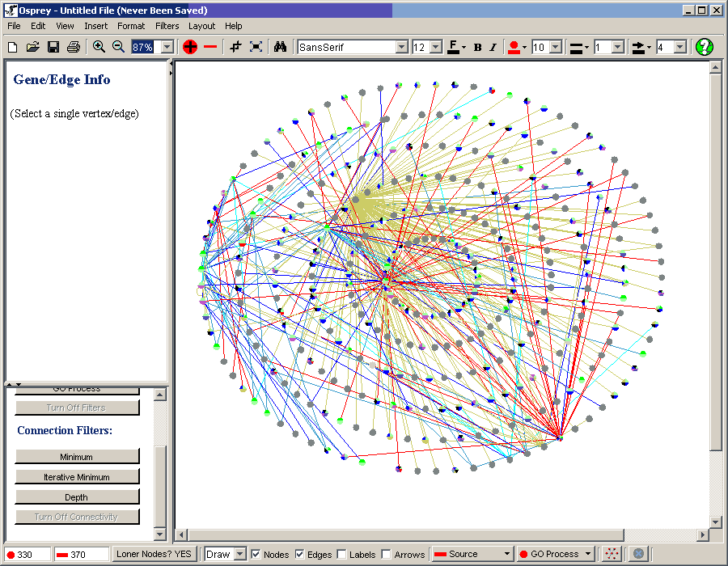Enable the Labels checkbox

341,554
